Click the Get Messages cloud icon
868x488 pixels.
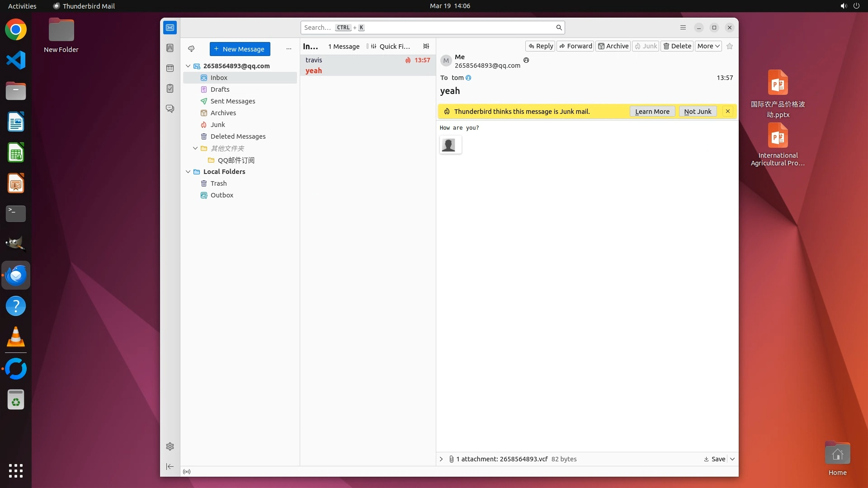(x=191, y=49)
